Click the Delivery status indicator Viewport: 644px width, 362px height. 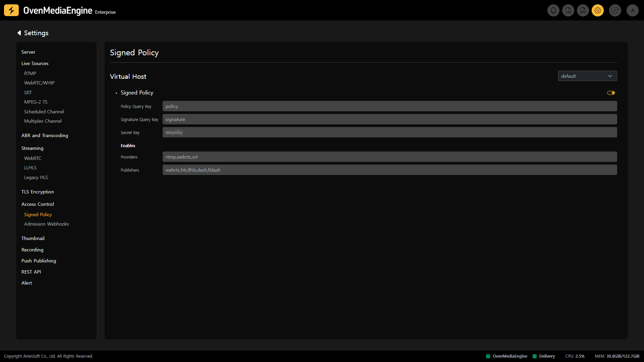pyautogui.click(x=544, y=356)
